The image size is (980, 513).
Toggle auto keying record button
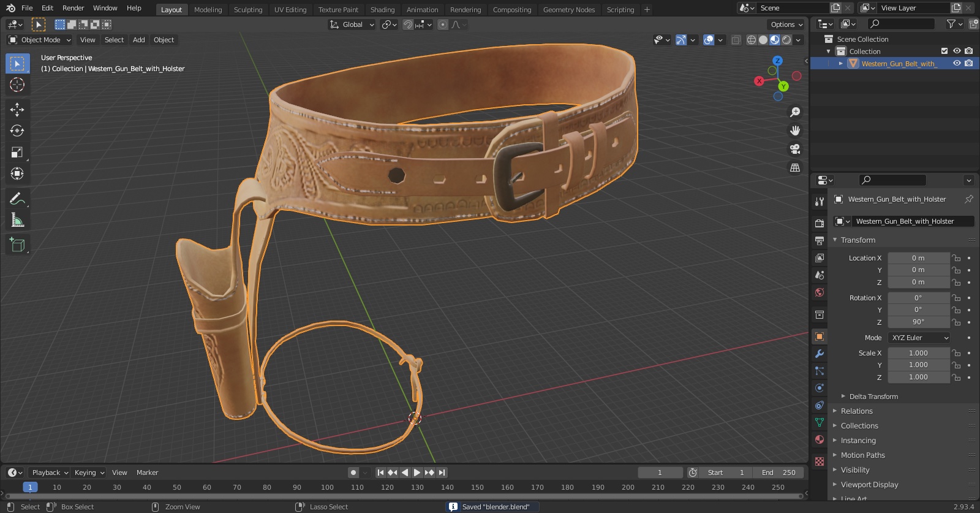[x=353, y=473]
